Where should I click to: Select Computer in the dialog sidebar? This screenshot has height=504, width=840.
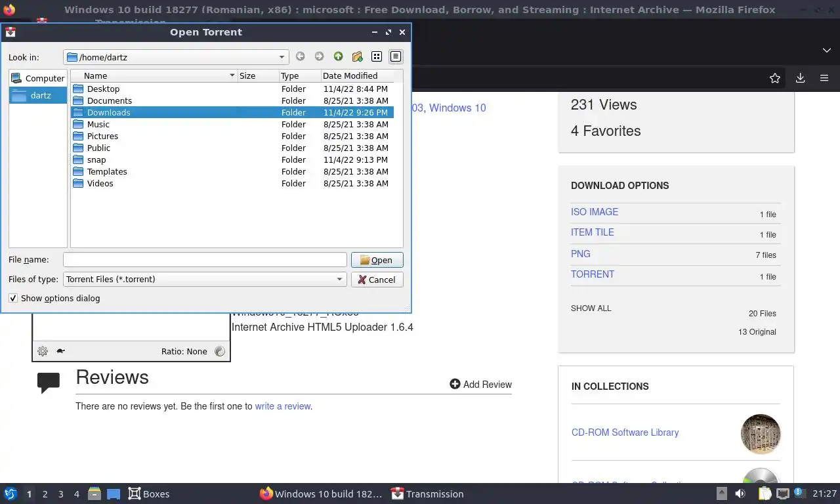(38, 78)
